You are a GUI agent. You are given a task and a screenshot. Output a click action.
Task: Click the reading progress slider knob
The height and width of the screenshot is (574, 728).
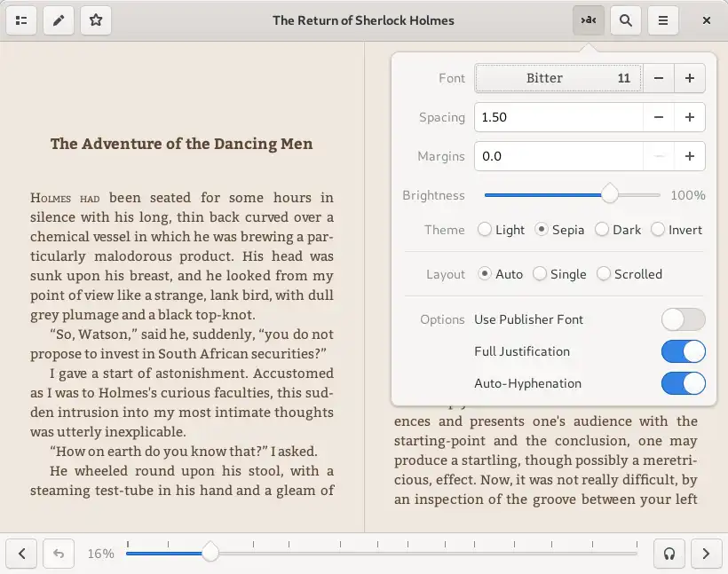210,553
